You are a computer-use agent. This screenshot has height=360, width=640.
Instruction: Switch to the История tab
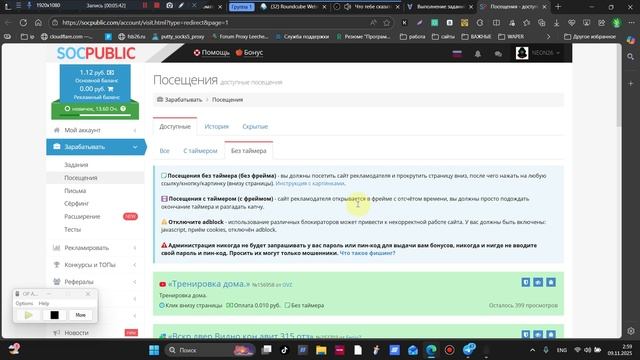point(217,127)
